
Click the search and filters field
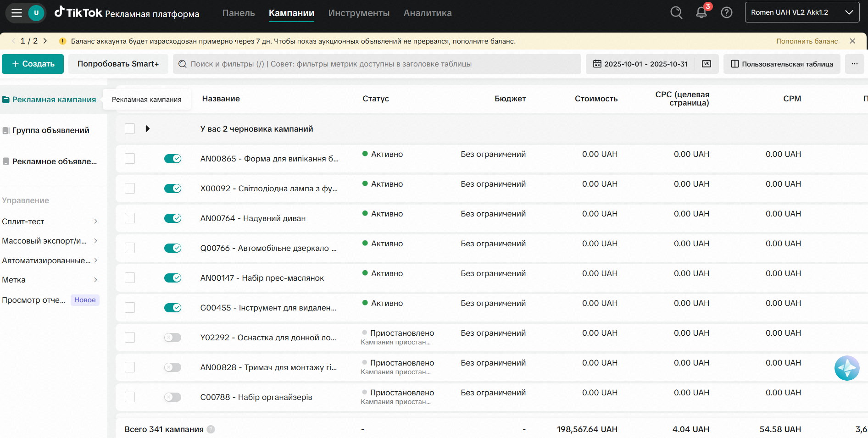[376, 64]
